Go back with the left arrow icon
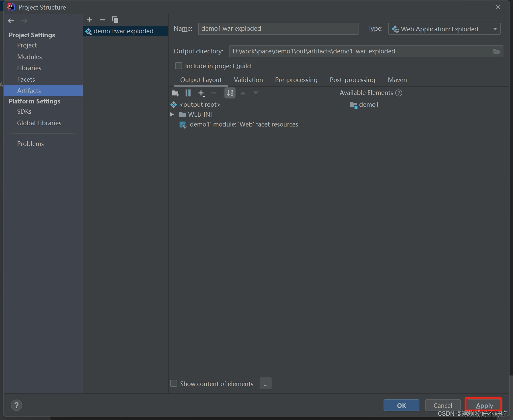Viewport: 513px width, 420px height. pyautogui.click(x=11, y=21)
